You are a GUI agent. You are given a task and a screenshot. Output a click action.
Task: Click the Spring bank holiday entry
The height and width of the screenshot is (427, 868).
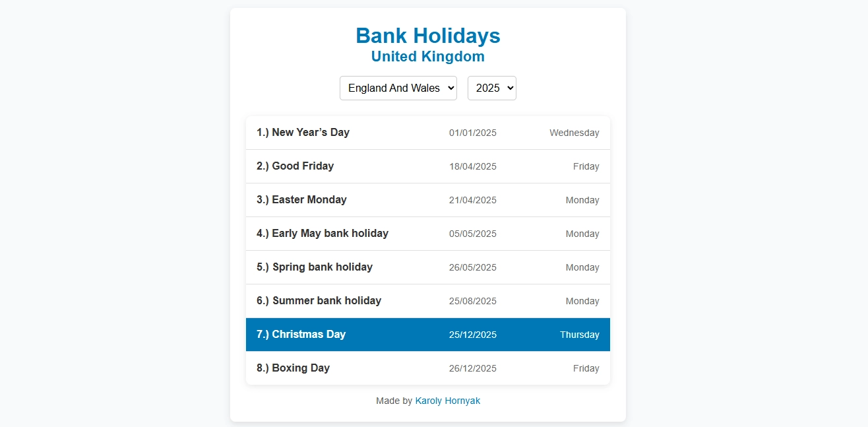tap(427, 267)
